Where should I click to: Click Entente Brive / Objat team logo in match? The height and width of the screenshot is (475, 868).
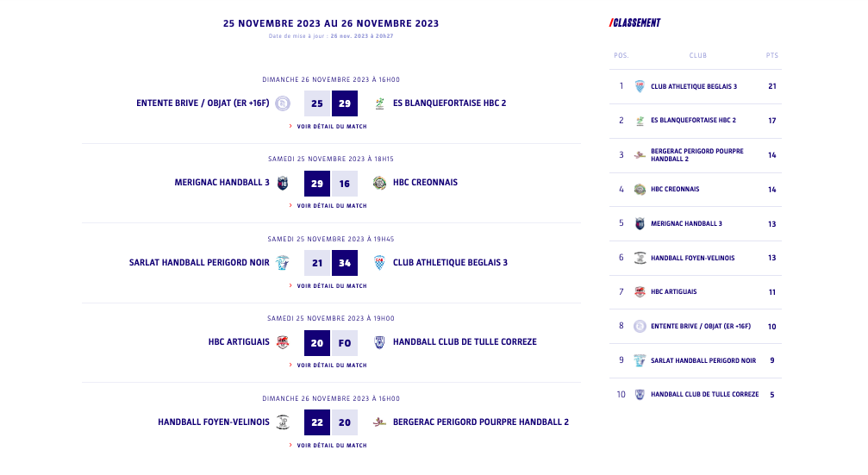point(283,103)
